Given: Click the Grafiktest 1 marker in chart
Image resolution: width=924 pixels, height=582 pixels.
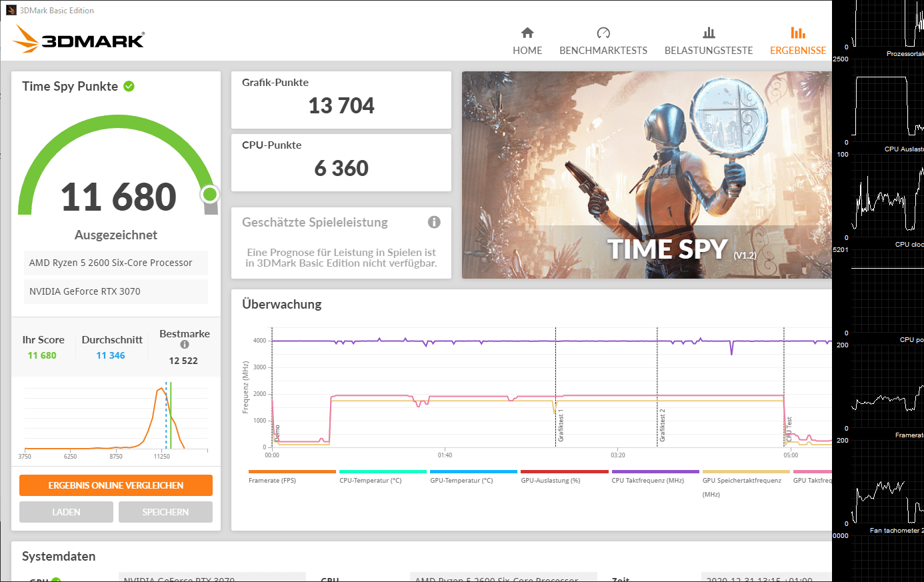Looking at the screenshot, I should coord(561,426).
